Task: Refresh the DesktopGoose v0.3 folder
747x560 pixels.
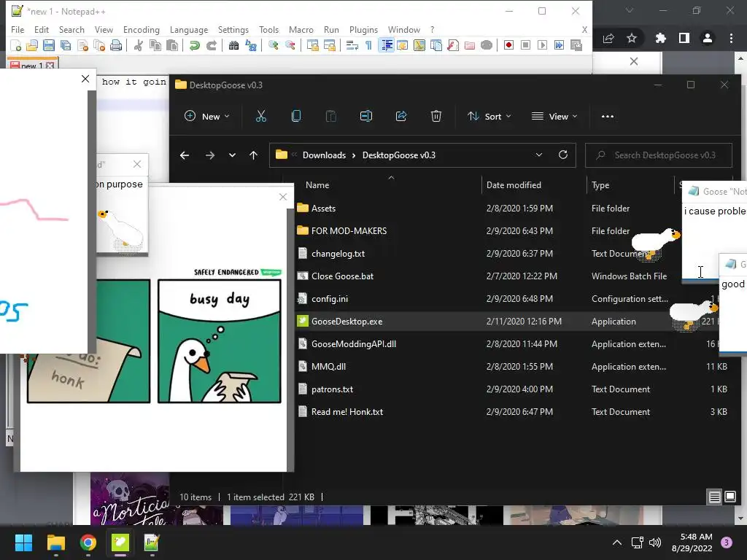Action: point(563,155)
